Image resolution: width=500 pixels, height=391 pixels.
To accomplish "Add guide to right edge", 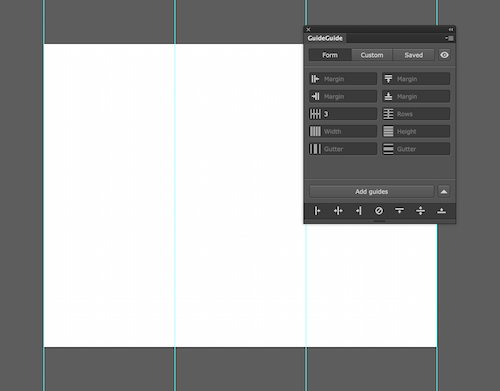I will point(359,211).
